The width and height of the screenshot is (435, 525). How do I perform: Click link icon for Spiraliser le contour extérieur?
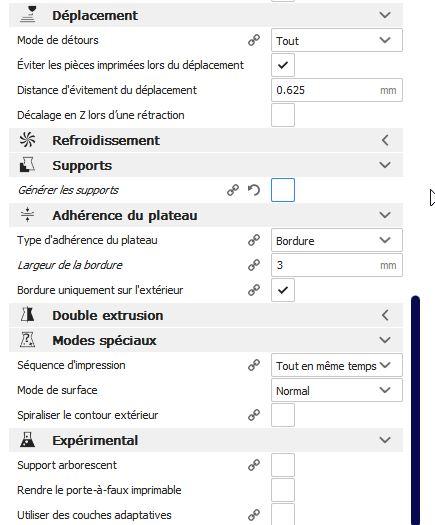tap(254, 415)
